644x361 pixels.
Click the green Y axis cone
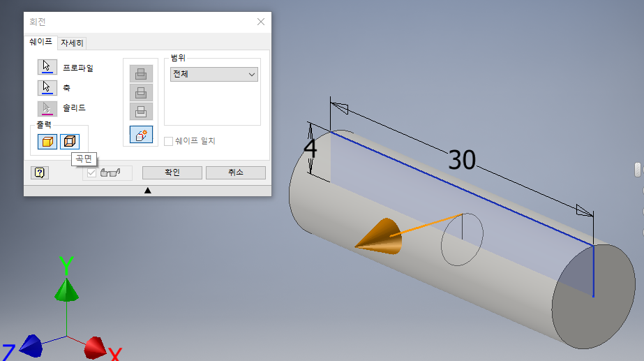tap(66, 290)
